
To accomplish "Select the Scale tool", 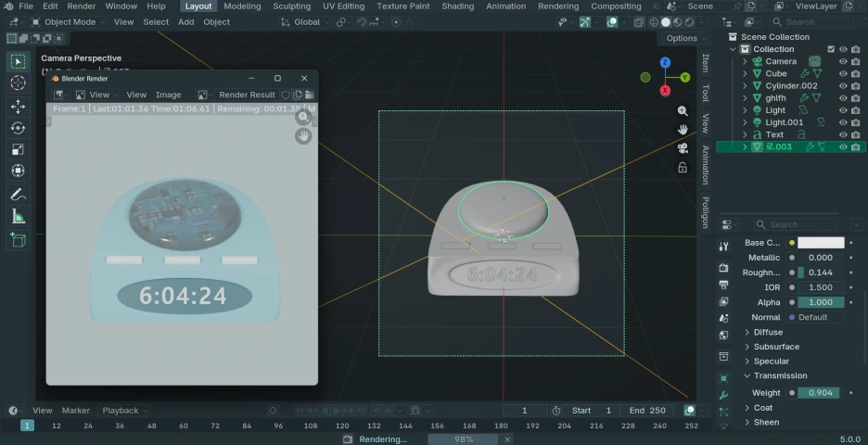I will click(x=18, y=149).
